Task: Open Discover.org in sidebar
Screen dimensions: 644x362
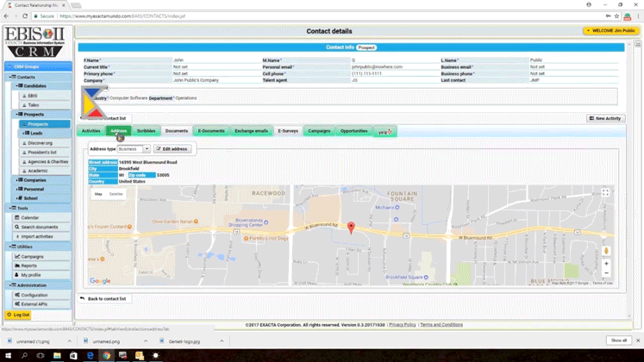Action: pyautogui.click(x=44, y=143)
